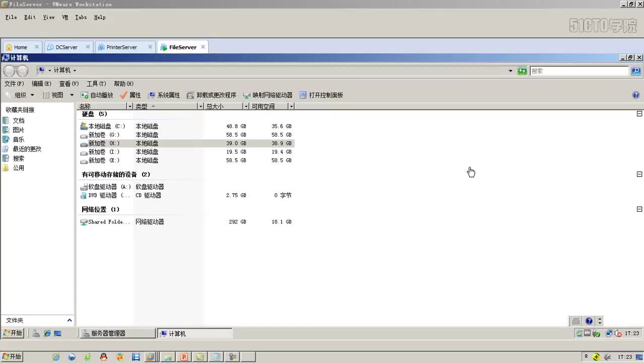Click Internet Explorer quick launch icon in guest
Image resolution: width=644 pixels, height=363 pixels.
[47, 333]
